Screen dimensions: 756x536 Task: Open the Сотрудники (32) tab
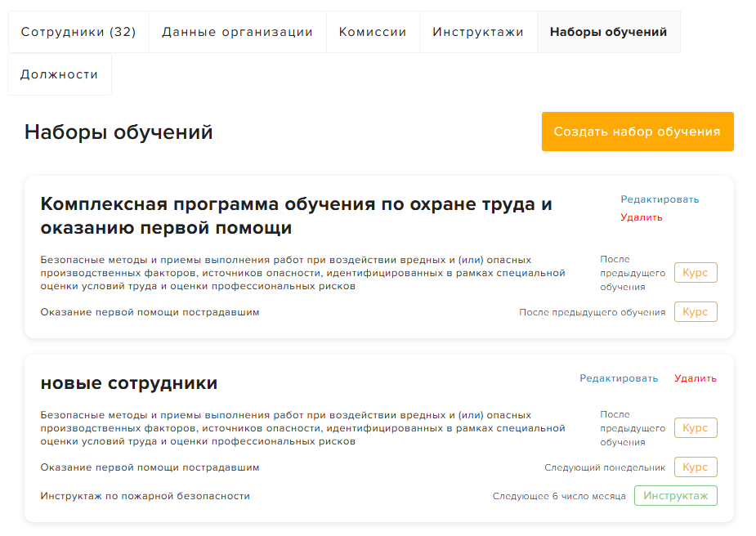coord(78,32)
